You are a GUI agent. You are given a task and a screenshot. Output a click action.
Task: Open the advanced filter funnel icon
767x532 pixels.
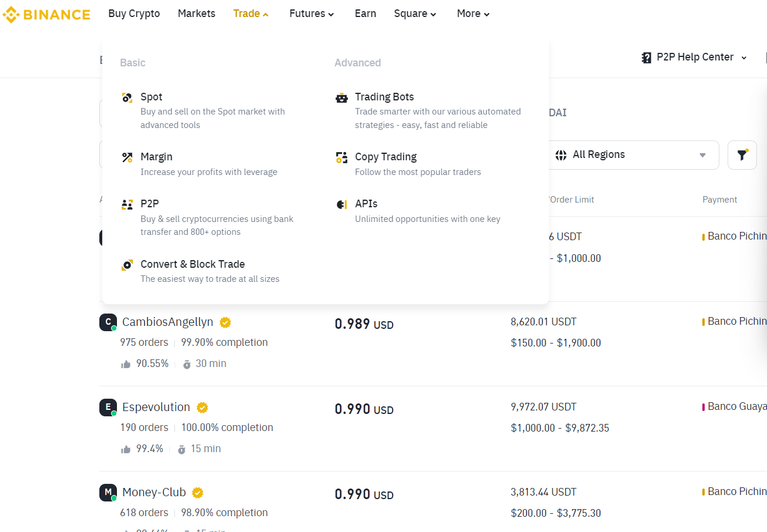pos(742,154)
